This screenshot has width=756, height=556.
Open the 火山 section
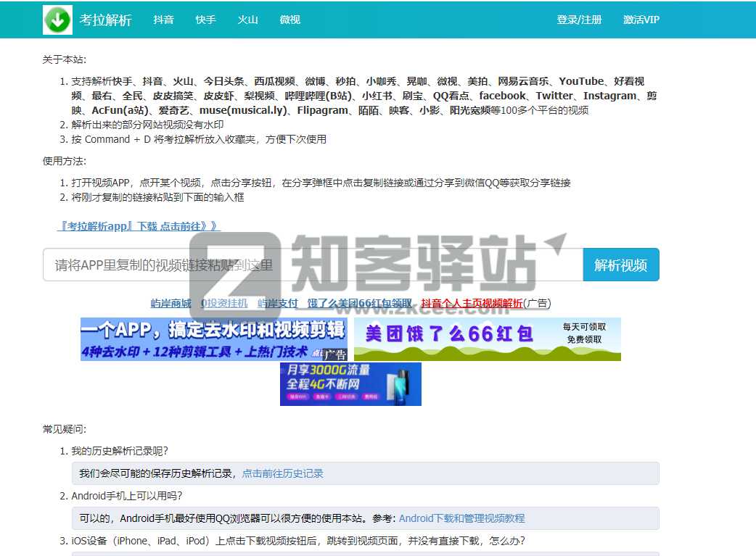(247, 20)
